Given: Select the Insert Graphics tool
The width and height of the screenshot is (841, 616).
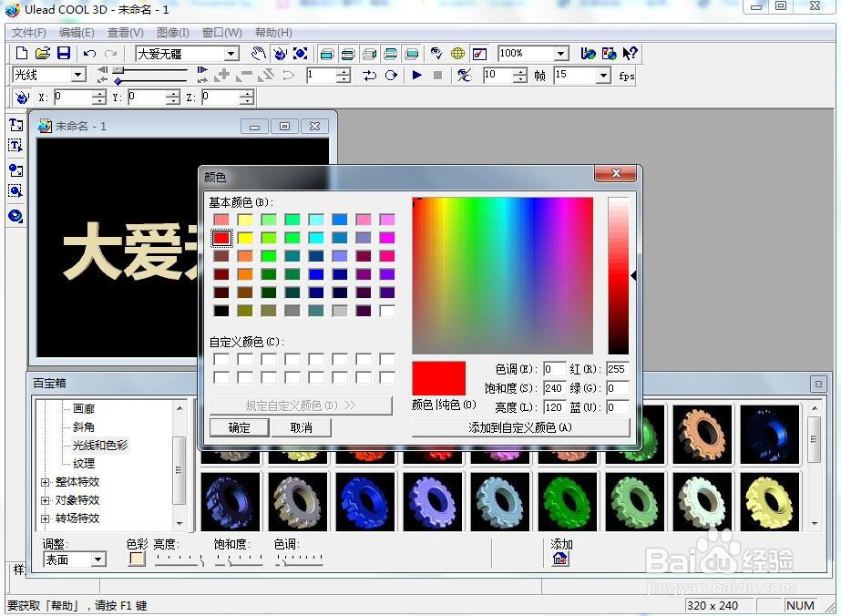Looking at the screenshot, I should pos(15,170).
